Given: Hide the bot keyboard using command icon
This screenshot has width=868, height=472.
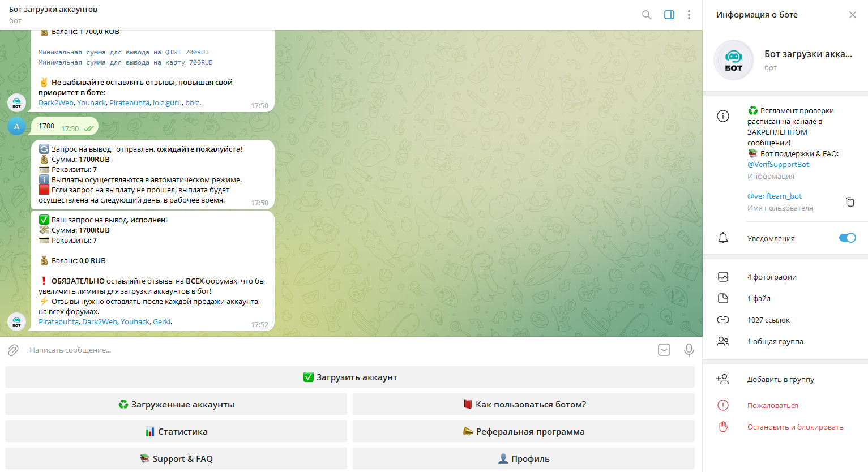Looking at the screenshot, I should pyautogui.click(x=664, y=350).
